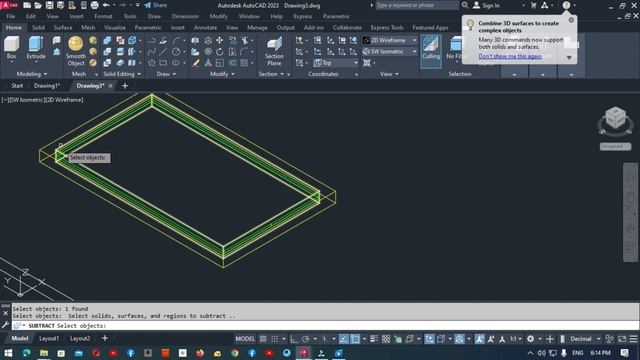The height and width of the screenshot is (360, 640).
Task: Expand the Modeling panel dropdown
Action: [32, 74]
